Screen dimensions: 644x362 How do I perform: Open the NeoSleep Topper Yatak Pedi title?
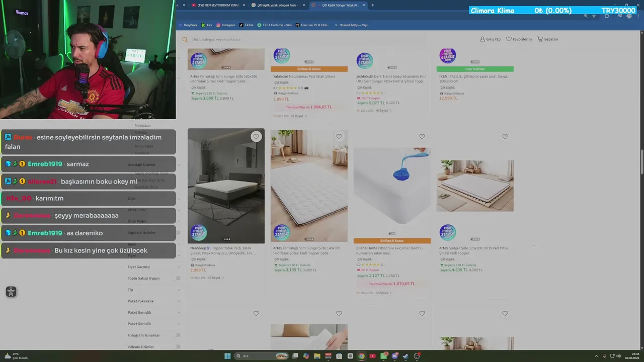pyautogui.click(x=223, y=250)
